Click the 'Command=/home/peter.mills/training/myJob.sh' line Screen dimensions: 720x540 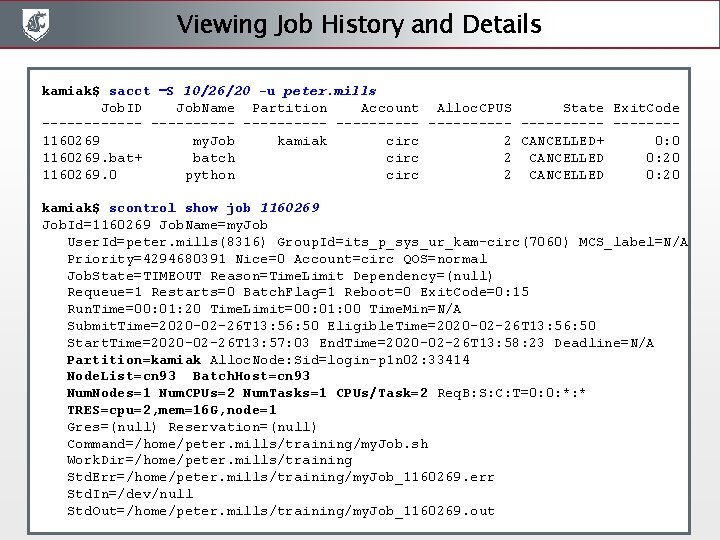(x=248, y=444)
